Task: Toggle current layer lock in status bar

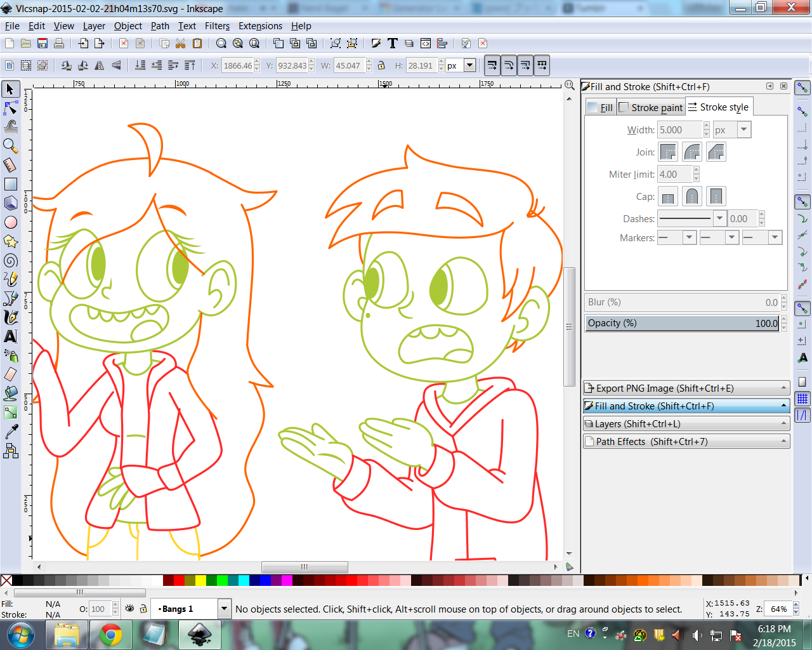Action: point(144,608)
